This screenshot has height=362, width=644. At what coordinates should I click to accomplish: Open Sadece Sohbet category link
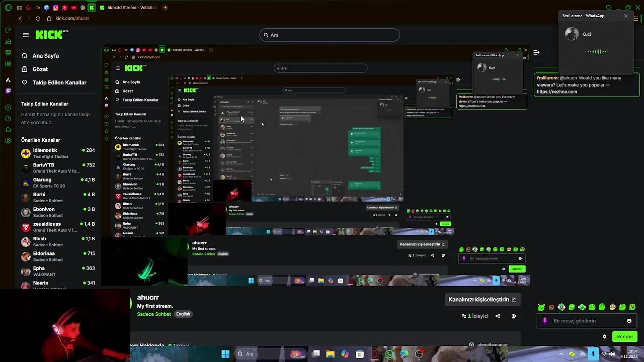click(154, 314)
